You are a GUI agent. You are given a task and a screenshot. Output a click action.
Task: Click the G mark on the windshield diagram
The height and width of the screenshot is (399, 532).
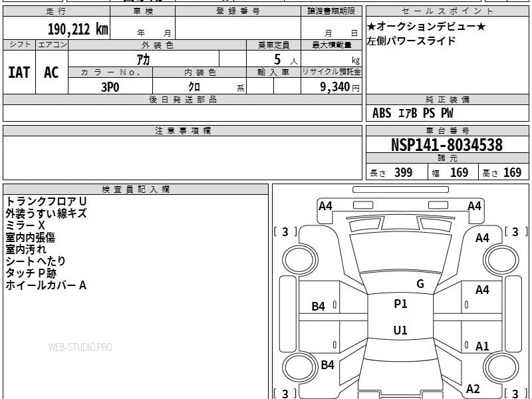pos(420,283)
